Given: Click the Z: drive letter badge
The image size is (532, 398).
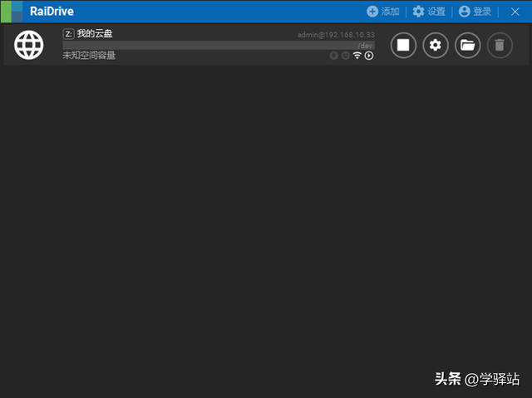Looking at the screenshot, I should pos(68,34).
